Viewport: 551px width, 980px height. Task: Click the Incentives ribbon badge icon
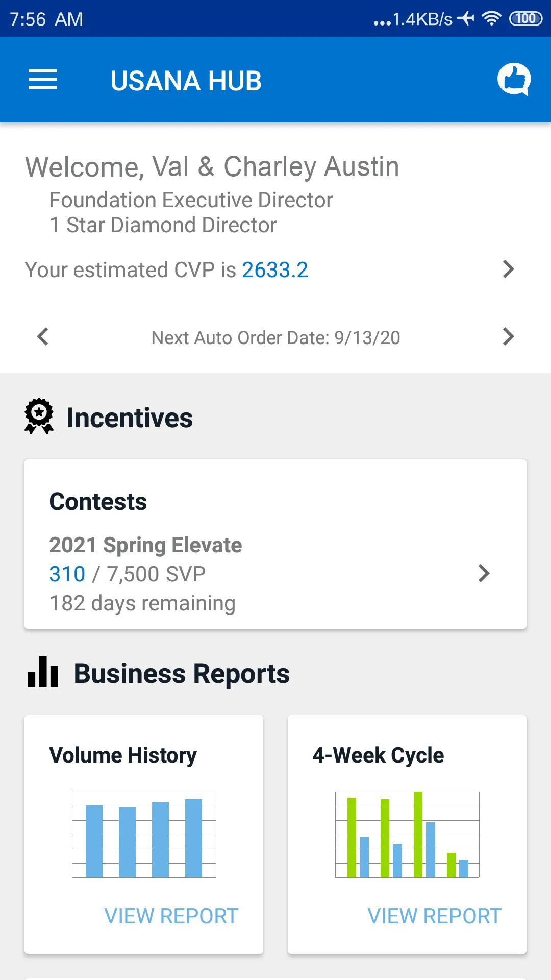(39, 416)
